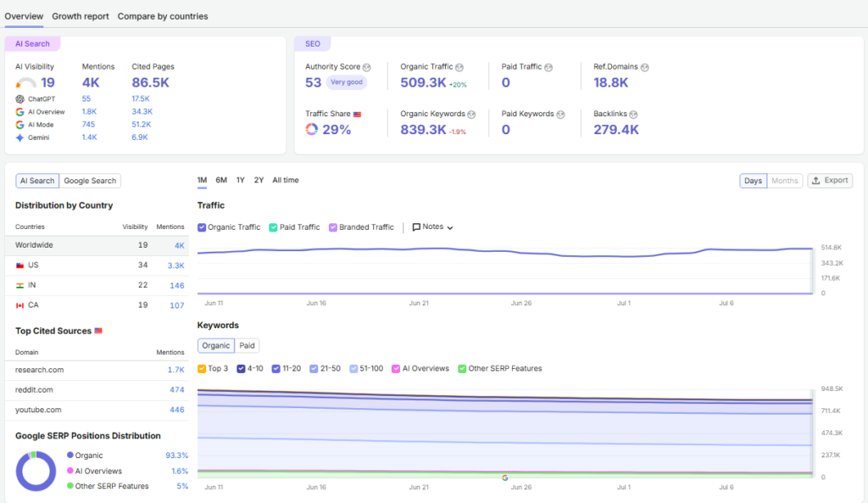
Task: Switch to Google Search view
Action: (x=90, y=181)
